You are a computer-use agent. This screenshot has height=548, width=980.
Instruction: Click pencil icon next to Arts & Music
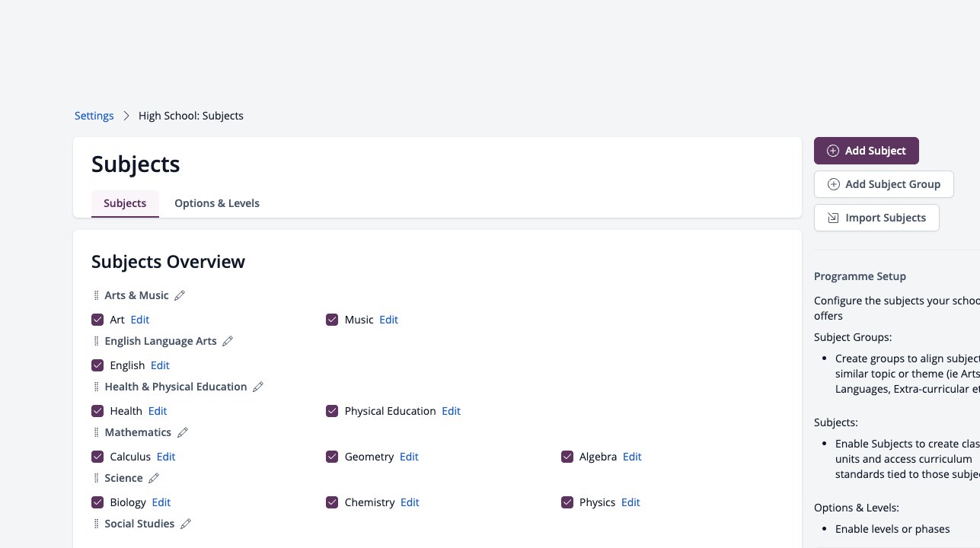coord(180,295)
